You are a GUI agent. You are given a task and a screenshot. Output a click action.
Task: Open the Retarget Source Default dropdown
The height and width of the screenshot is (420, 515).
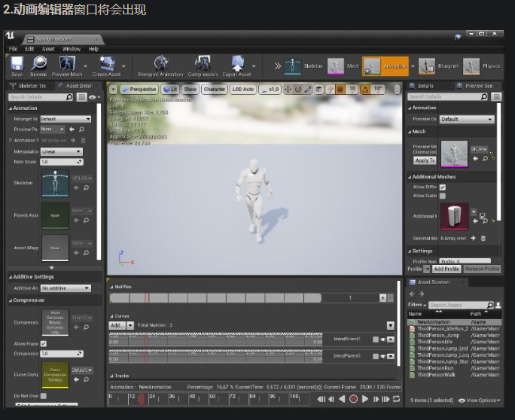point(66,119)
